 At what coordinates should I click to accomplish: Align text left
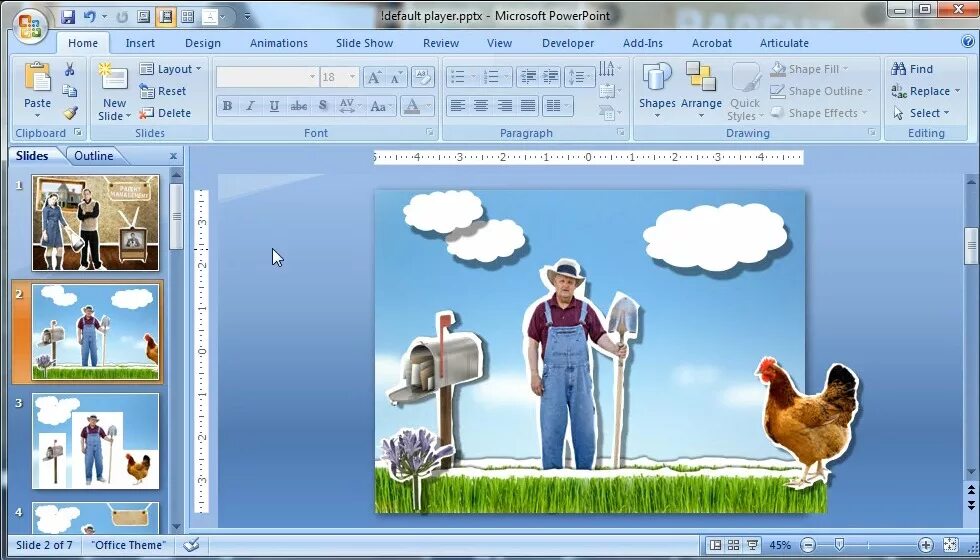[x=458, y=106]
